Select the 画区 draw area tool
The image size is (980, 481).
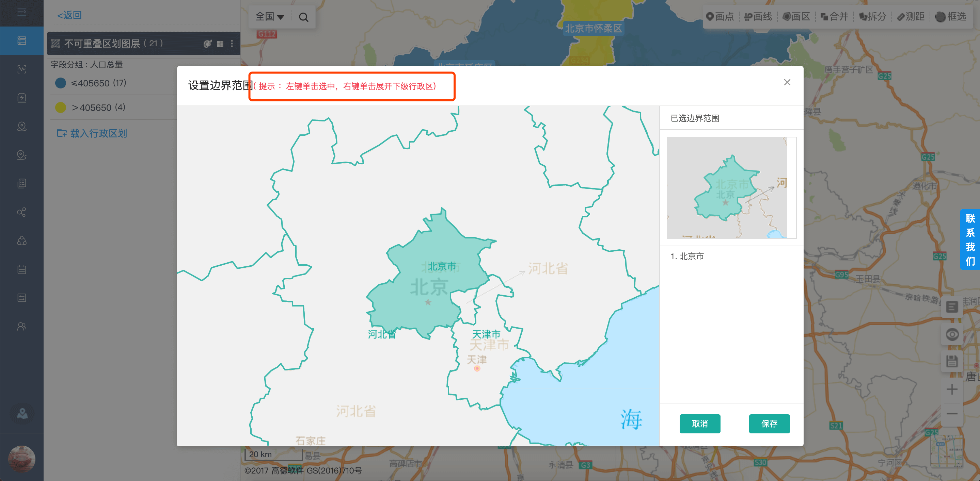click(796, 16)
